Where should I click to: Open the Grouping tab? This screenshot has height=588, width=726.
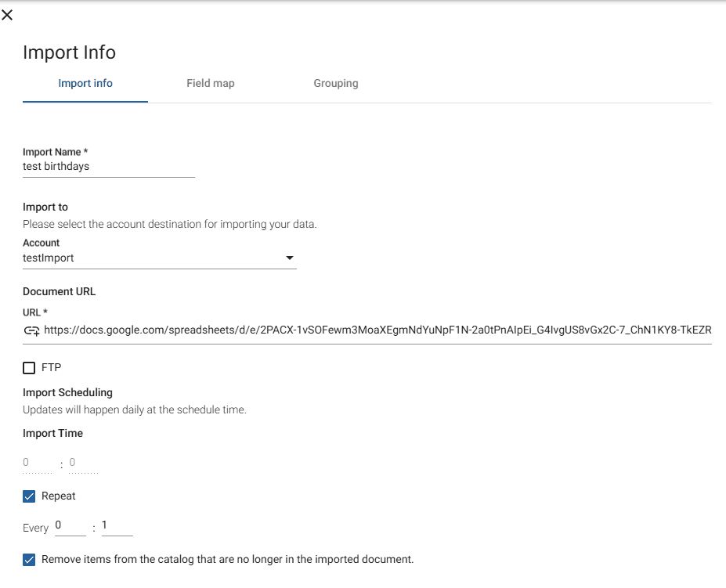(335, 83)
